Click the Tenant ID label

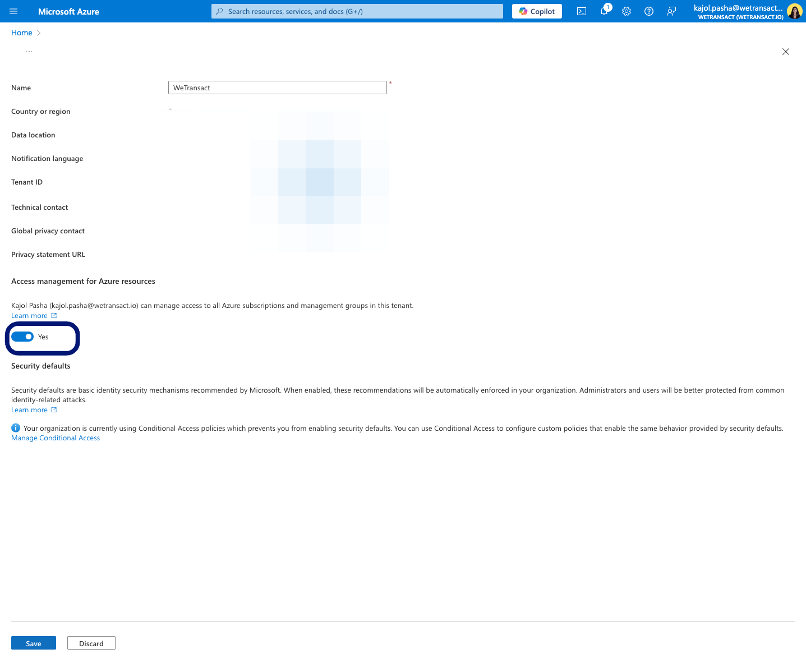pos(27,182)
